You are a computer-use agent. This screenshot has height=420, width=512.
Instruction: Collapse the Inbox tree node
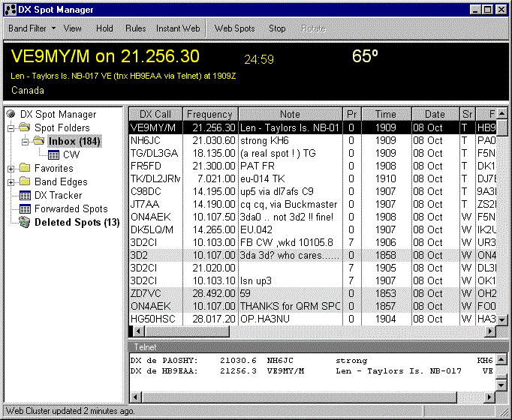point(25,142)
